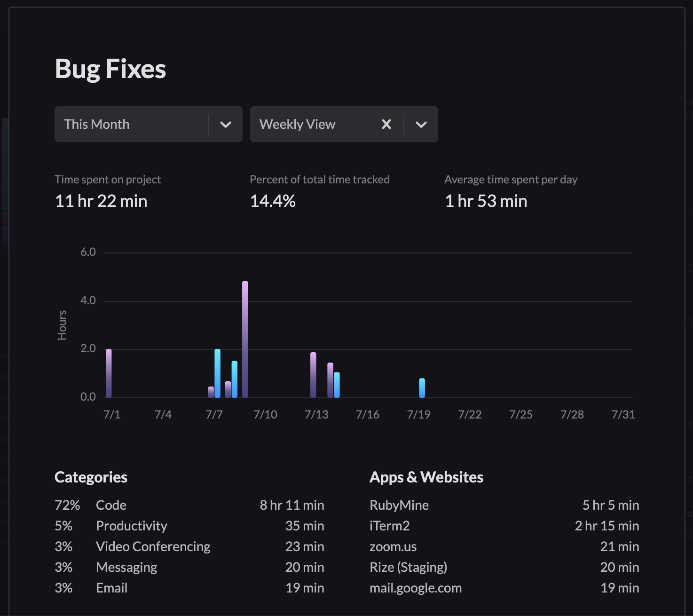Select the Productivity category
693x616 pixels.
132,526
